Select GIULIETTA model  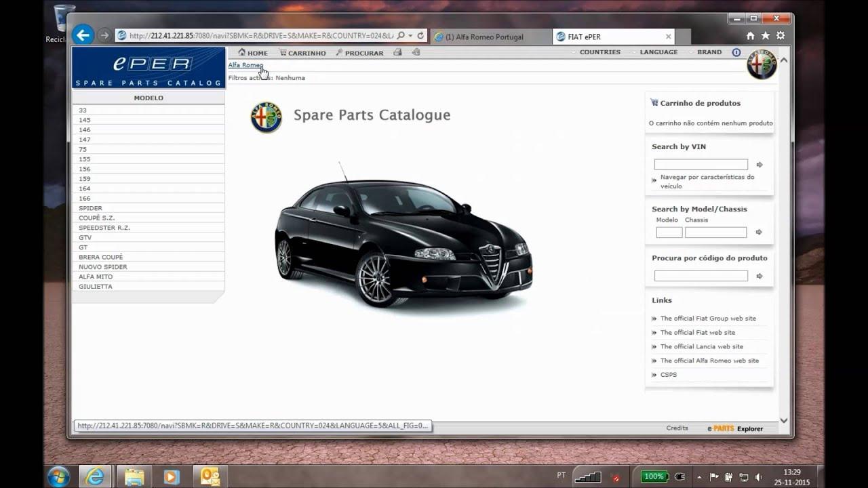point(149,287)
